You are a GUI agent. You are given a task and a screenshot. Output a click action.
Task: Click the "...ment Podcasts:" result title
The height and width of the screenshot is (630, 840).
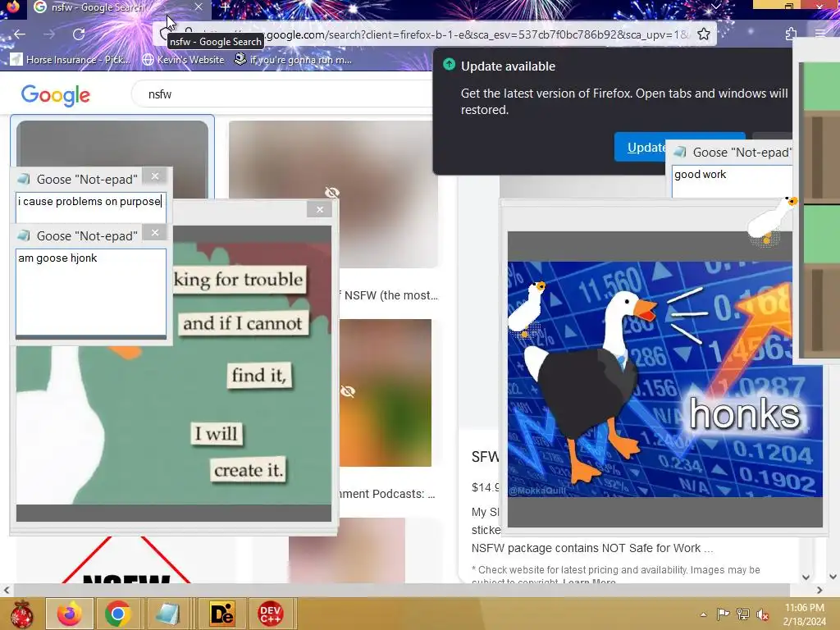pyautogui.click(x=387, y=494)
